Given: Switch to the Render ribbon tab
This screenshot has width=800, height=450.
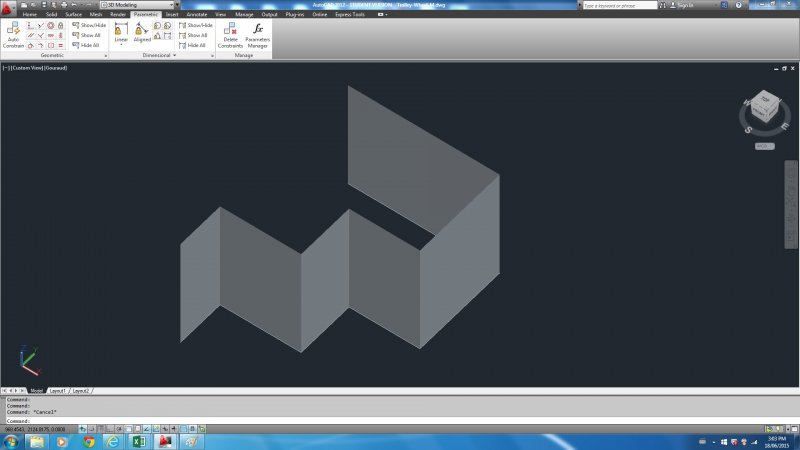Looking at the screenshot, I should 118,14.
